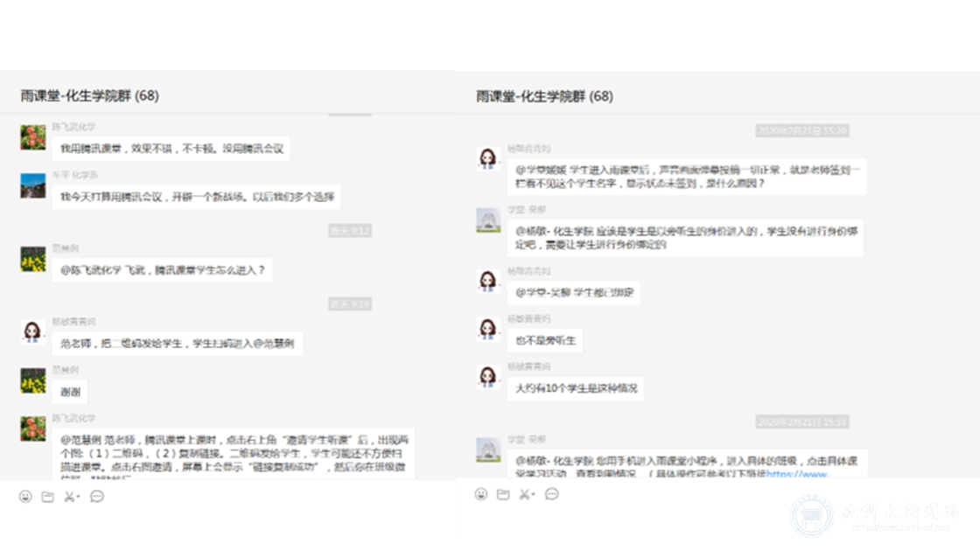Open the https://www. link in right chat
Image resolution: width=980 pixels, height=551 pixels.
tap(797, 474)
